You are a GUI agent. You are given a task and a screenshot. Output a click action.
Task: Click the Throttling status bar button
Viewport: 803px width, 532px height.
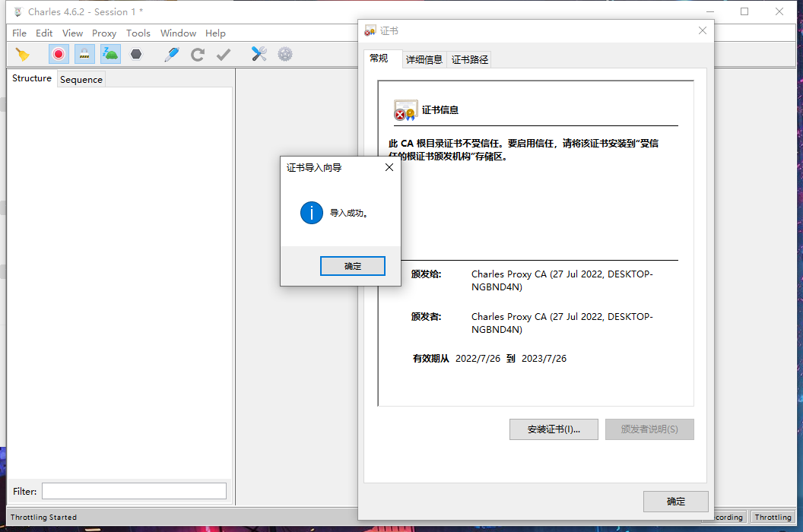click(773, 517)
